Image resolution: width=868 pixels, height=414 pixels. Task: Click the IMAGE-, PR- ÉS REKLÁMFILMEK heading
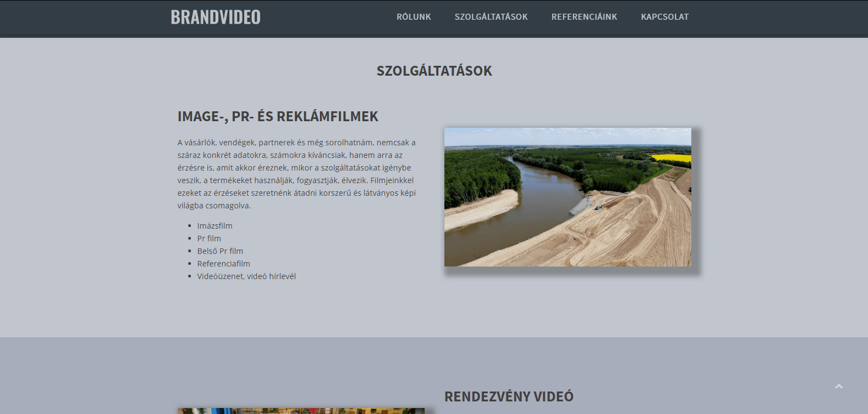coord(278,116)
